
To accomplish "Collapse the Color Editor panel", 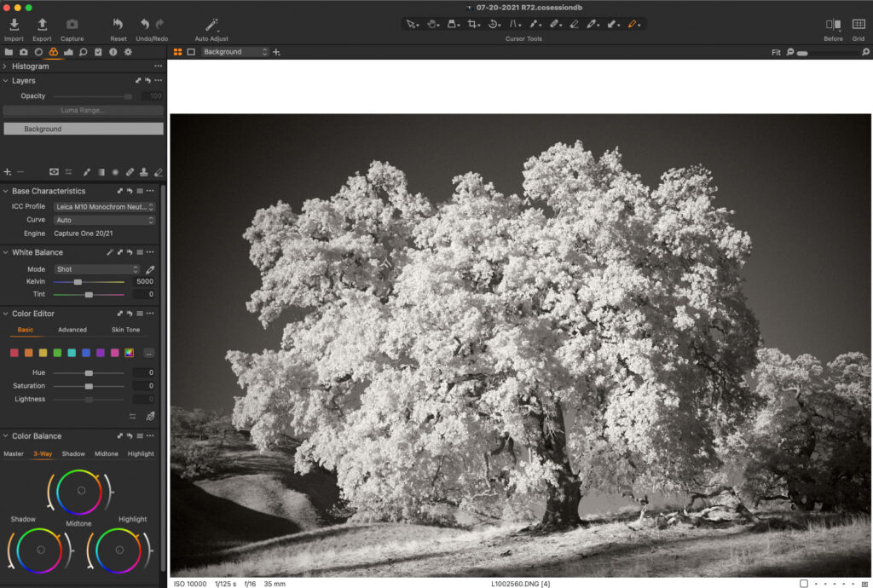I will [x=5, y=314].
